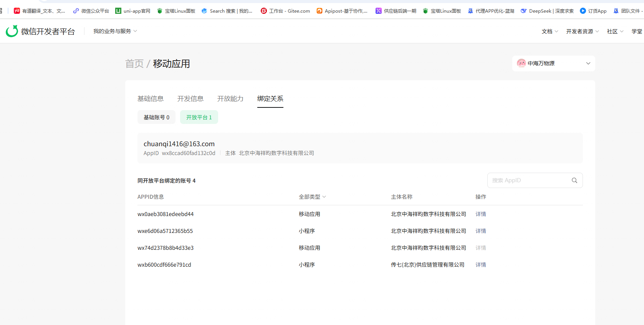Open the DeepSeek bookmark
Viewport: 644px width, 325px height.
pos(547,11)
